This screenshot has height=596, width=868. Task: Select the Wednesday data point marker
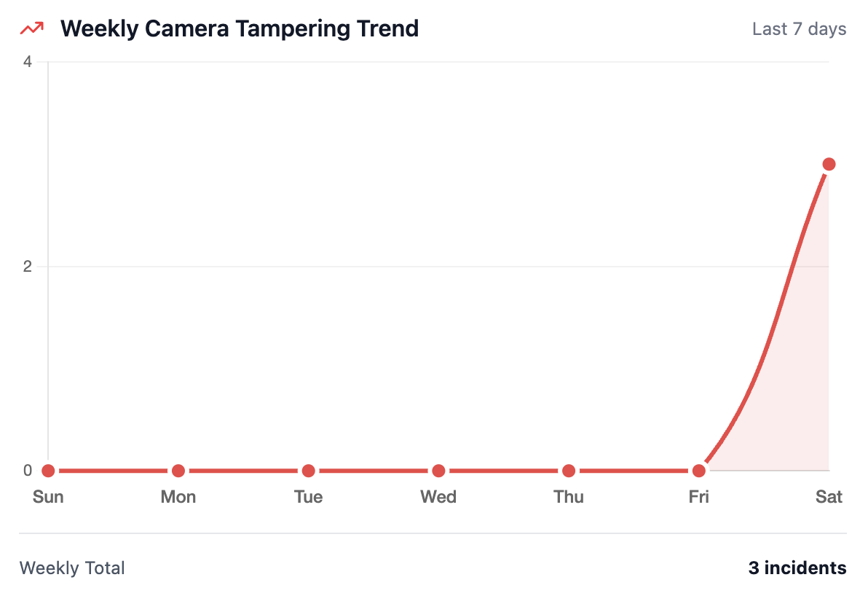438,471
